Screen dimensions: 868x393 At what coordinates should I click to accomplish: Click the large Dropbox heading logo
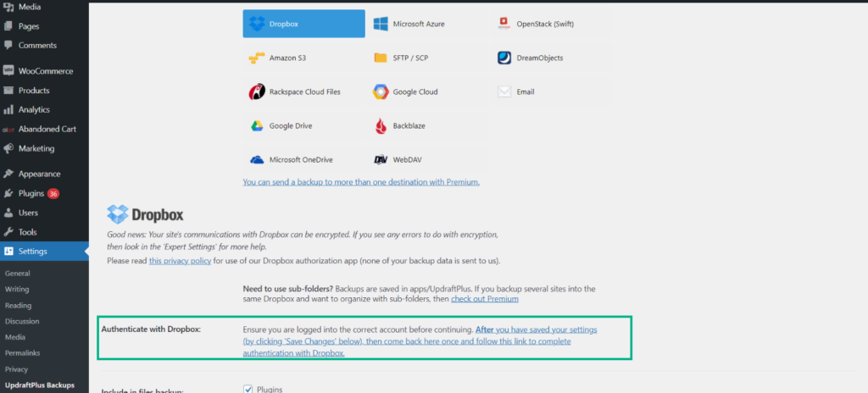(145, 214)
